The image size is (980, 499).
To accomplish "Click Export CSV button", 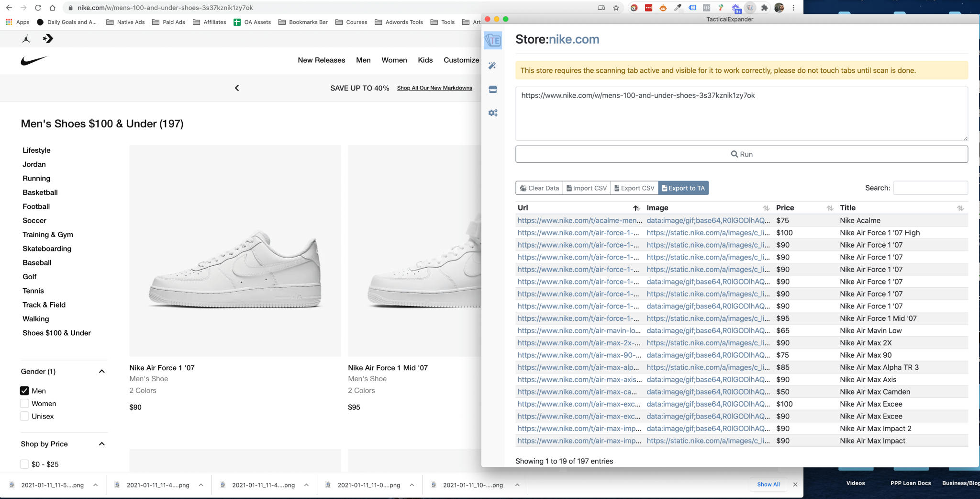I will tap(635, 188).
